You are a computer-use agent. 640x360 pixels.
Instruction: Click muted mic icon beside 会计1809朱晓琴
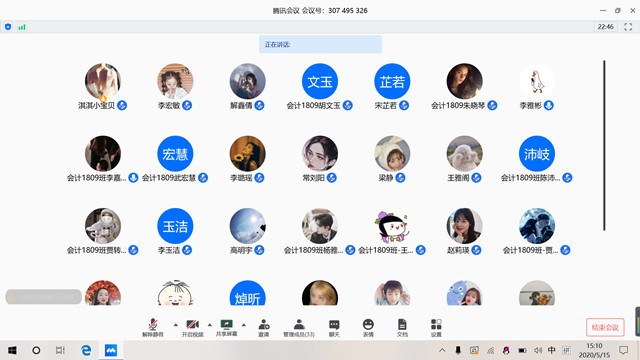pos(492,105)
